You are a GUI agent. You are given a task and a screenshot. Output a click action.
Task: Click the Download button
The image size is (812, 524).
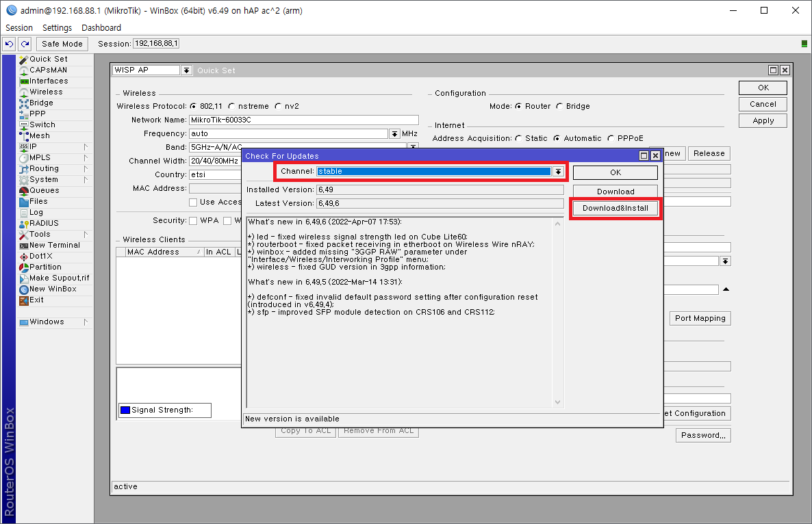point(616,192)
